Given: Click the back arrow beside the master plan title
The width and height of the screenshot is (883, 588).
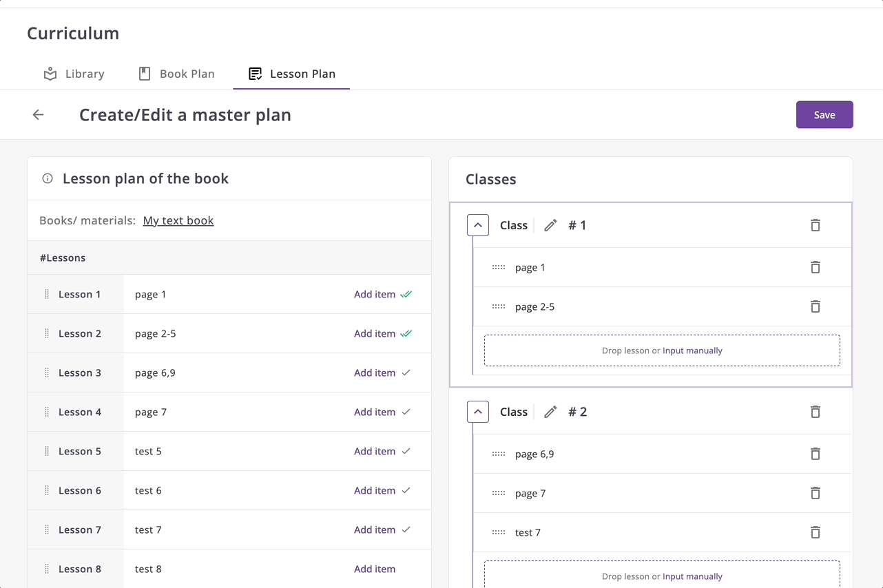Looking at the screenshot, I should pos(38,115).
